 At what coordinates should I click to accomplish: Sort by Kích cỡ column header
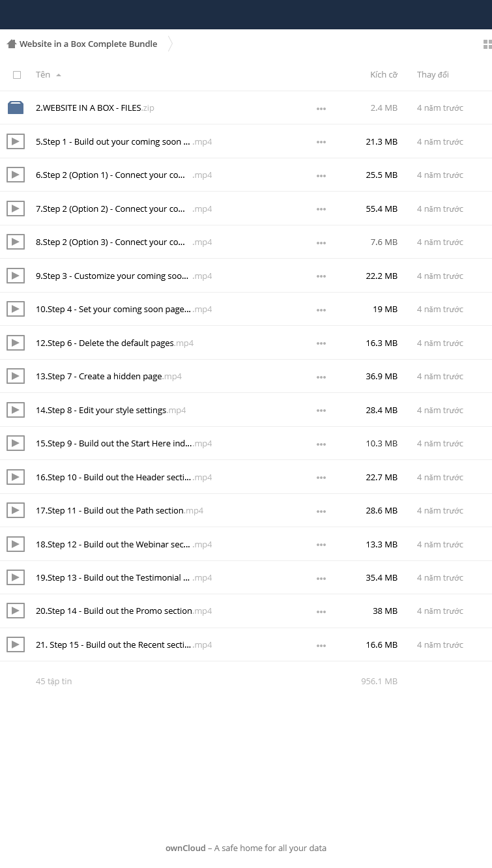click(383, 74)
